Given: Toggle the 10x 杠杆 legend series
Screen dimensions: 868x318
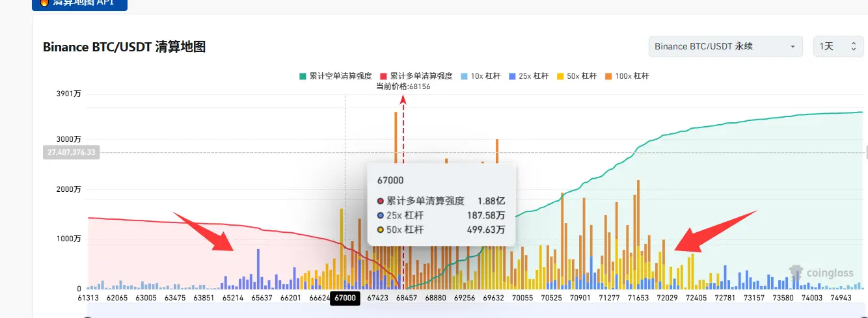Looking at the screenshot, I should point(480,76).
